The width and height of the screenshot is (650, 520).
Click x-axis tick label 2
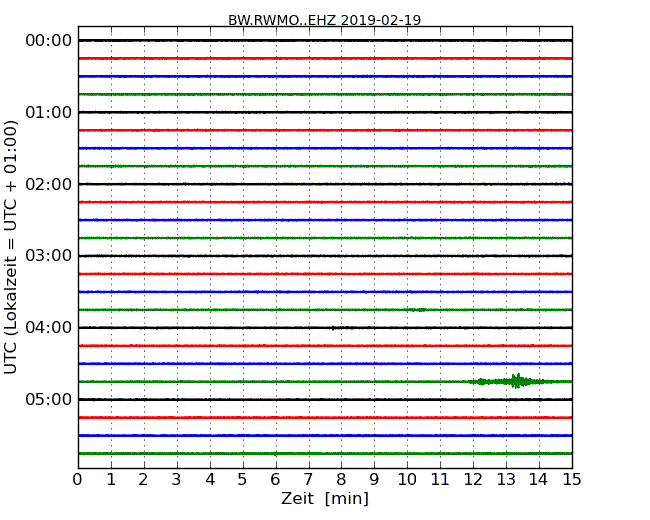coord(143,479)
